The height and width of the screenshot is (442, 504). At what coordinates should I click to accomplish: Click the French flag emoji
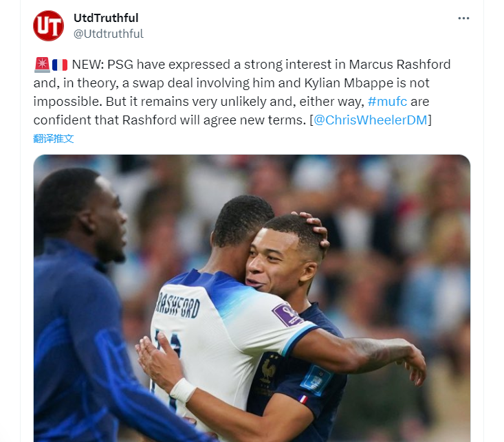tap(60, 65)
